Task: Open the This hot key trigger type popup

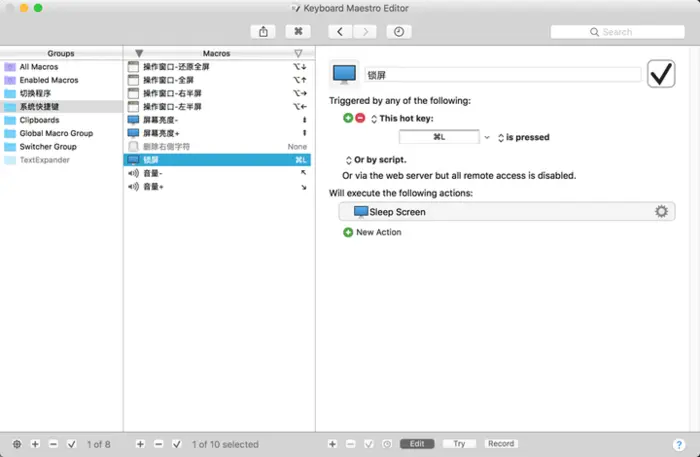Action: (x=374, y=119)
